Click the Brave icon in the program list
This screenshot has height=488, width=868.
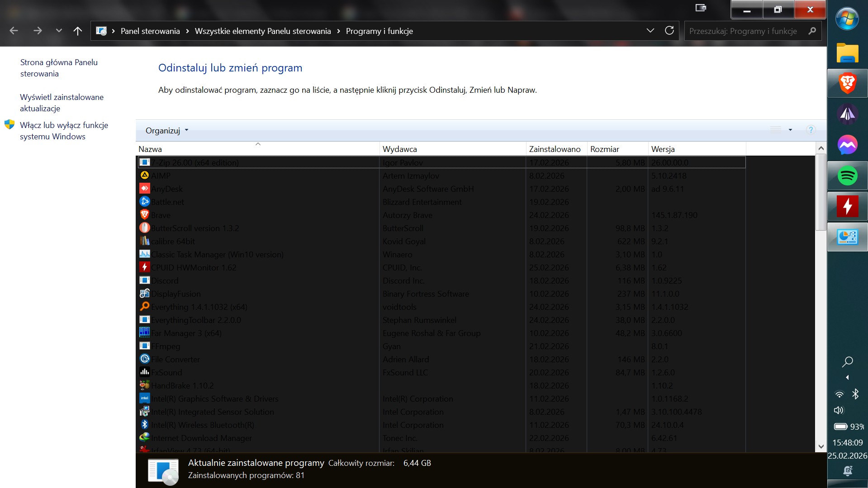pos(144,215)
